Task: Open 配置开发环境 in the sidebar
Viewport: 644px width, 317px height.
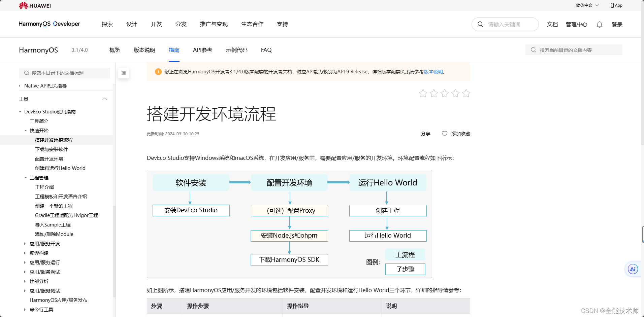Action: pos(49,159)
